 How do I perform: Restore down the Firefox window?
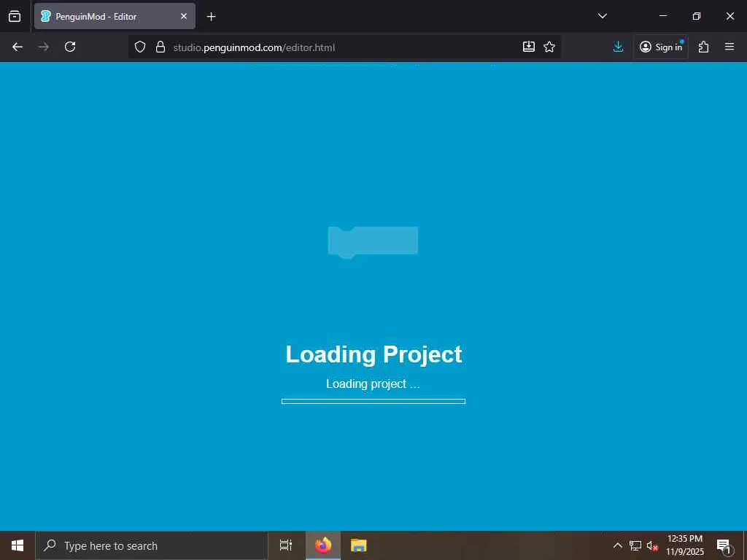pos(697,16)
